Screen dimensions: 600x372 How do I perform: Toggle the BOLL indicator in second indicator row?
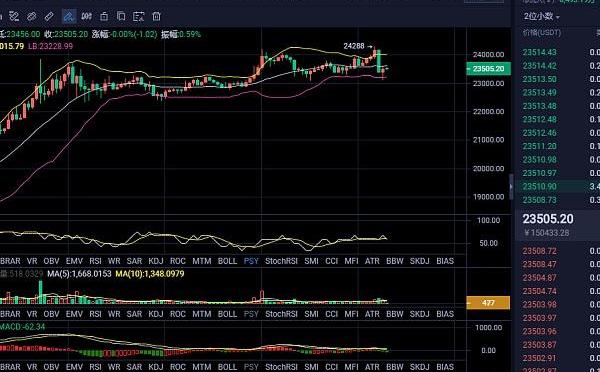click(227, 314)
